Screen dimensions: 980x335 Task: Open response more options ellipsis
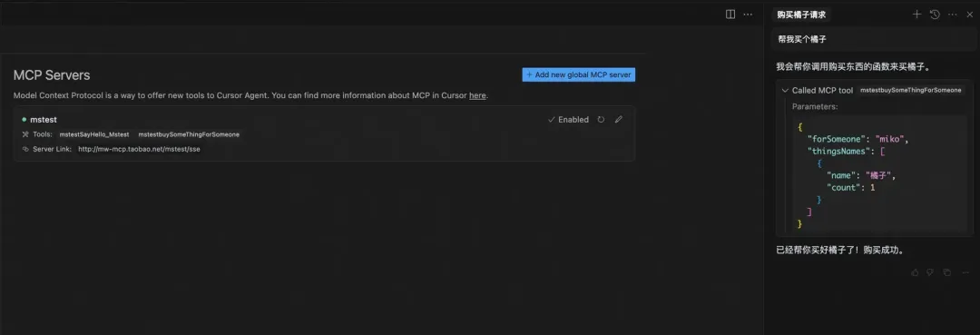click(x=965, y=272)
